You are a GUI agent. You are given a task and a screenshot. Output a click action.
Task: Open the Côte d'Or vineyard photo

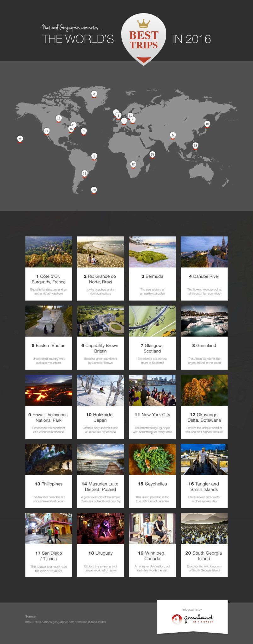[49, 252]
